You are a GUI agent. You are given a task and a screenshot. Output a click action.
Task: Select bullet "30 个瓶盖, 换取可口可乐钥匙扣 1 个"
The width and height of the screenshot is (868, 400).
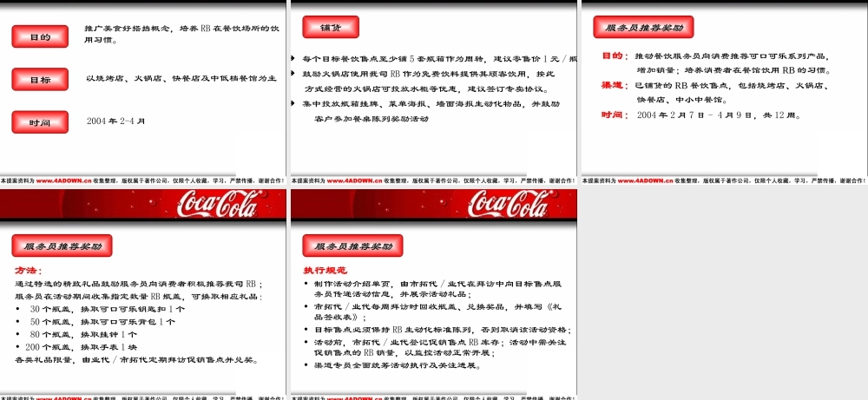[x=100, y=309]
